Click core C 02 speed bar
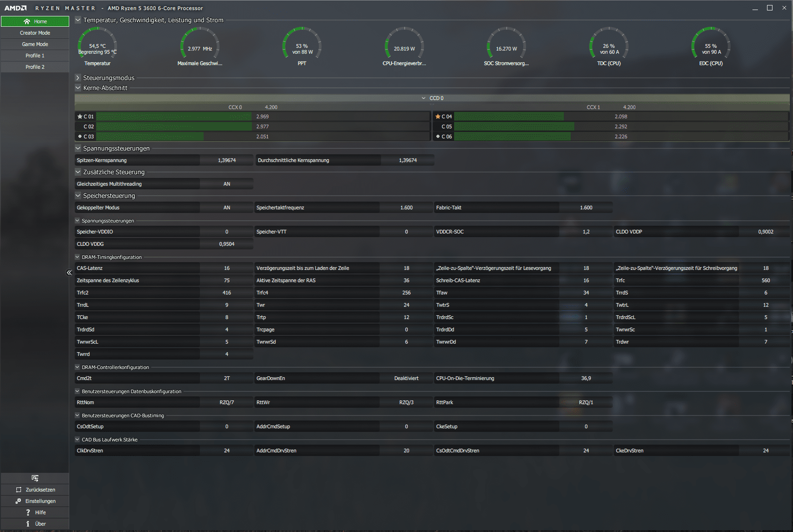 pos(263,127)
